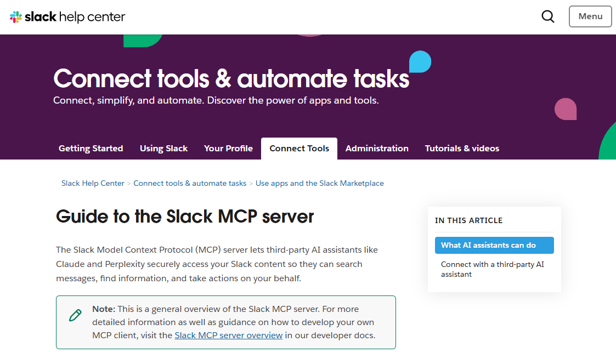This screenshot has height=364, width=616.
Task: Open the Tutorials & videos tab
Action: 462,148
